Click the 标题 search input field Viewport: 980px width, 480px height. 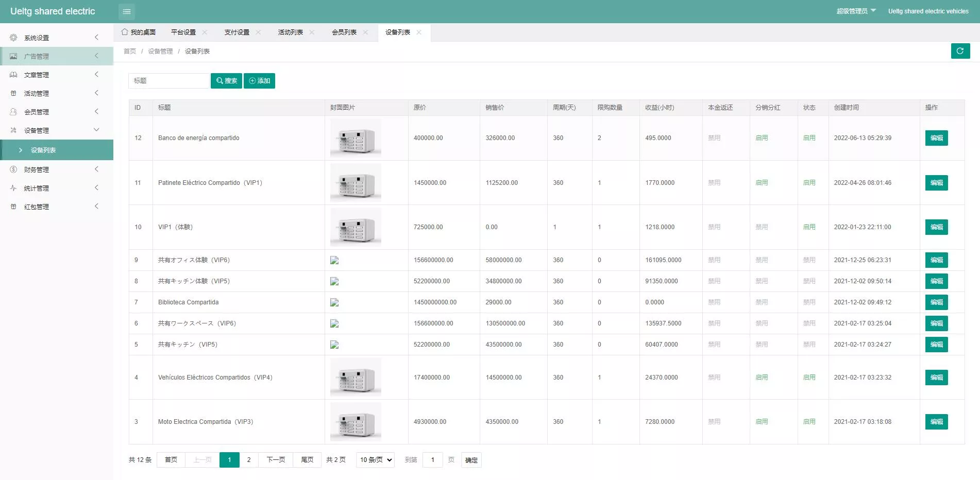(x=168, y=81)
